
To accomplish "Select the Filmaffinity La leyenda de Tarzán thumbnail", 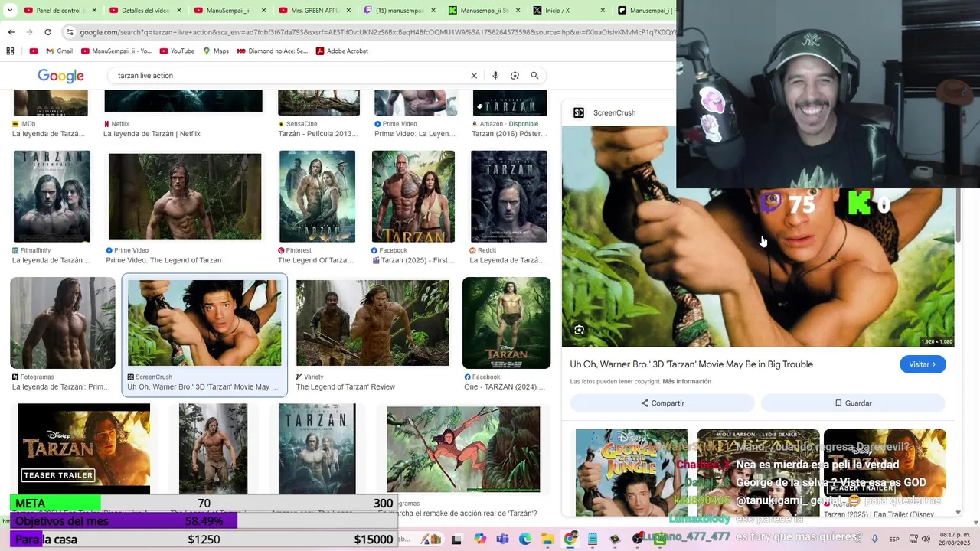I will [x=52, y=197].
